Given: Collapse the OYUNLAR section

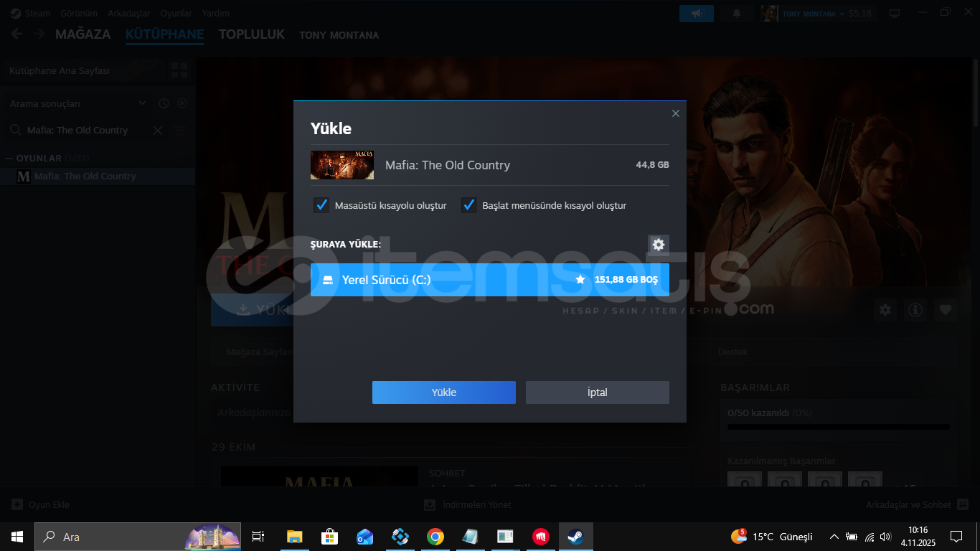Looking at the screenshot, I should 10,158.
